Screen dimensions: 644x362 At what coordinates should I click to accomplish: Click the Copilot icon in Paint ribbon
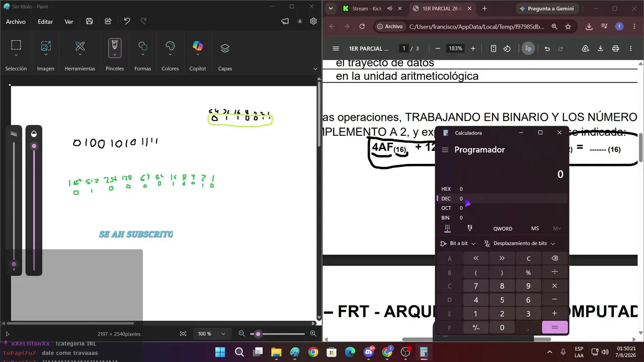(198, 46)
